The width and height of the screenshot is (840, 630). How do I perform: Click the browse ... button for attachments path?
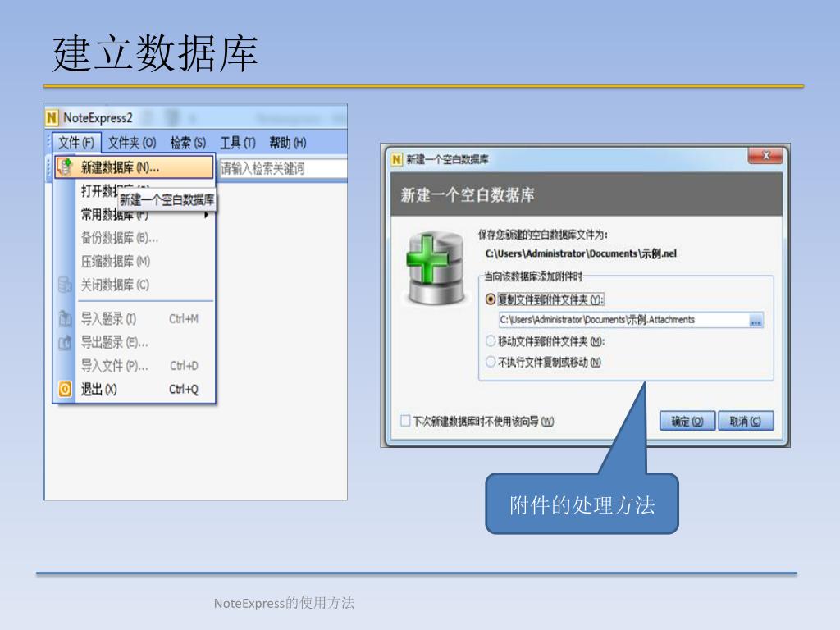pos(756,321)
